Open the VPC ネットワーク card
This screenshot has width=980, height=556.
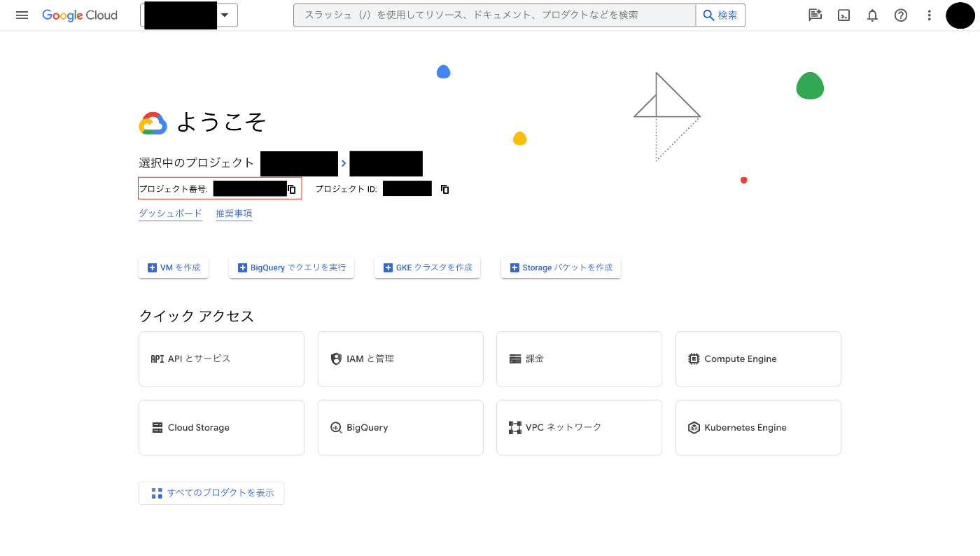(579, 427)
